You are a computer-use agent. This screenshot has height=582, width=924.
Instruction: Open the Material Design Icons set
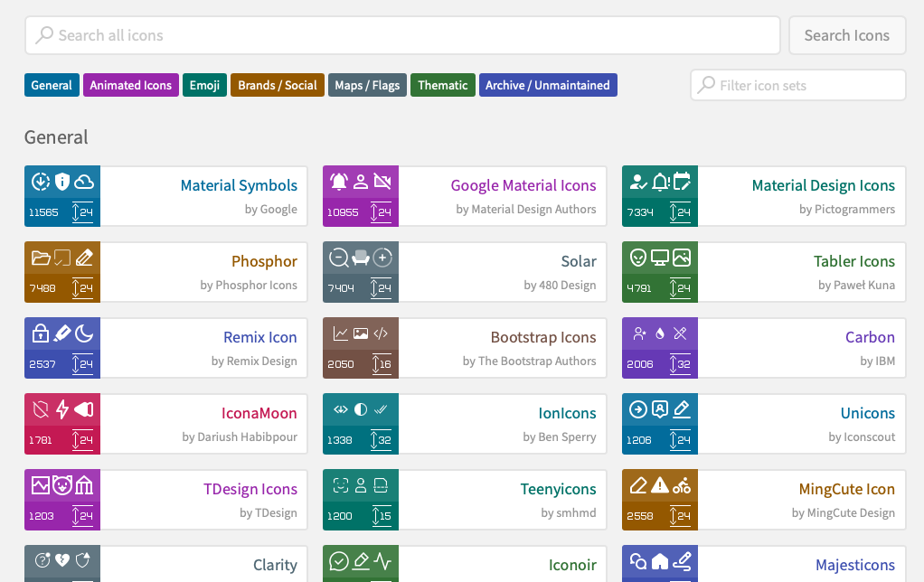[x=823, y=186]
